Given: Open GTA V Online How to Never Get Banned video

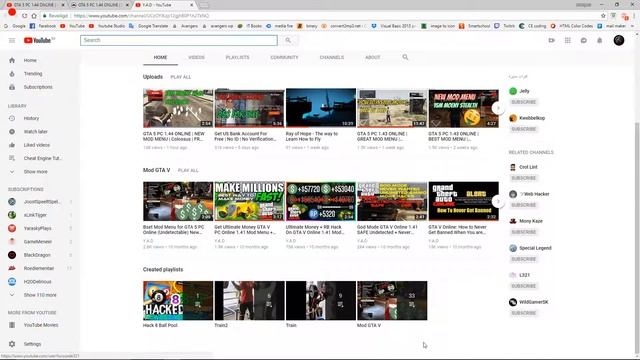Looking at the screenshot, I should point(464,201).
